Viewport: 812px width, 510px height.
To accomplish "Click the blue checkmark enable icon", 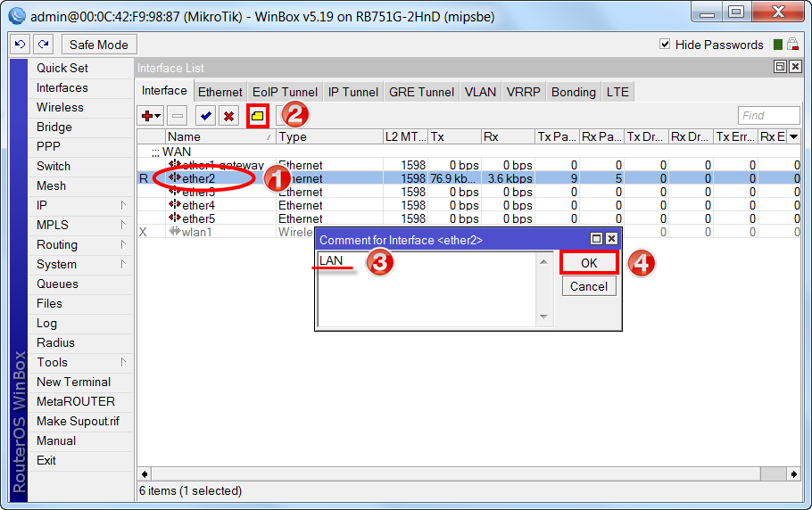I will pyautogui.click(x=205, y=116).
